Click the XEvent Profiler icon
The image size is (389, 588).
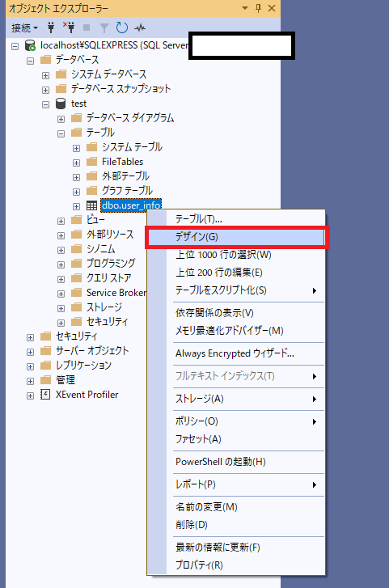[x=45, y=395]
